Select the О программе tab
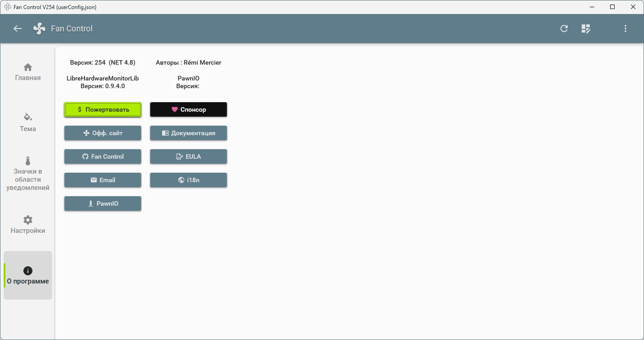 click(x=28, y=275)
